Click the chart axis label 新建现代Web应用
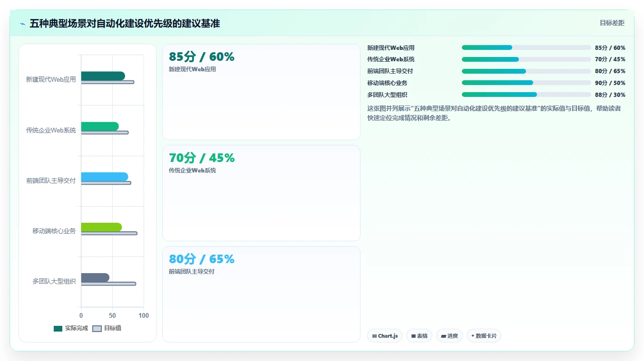 click(x=51, y=80)
